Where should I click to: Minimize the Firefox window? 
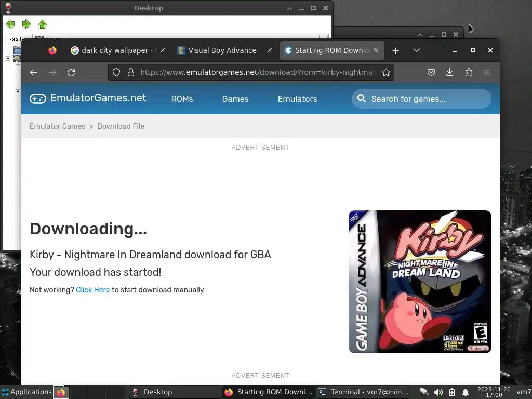point(455,50)
